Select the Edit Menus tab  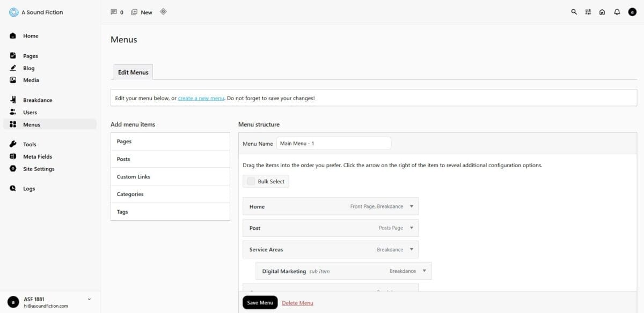pos(133,72)
